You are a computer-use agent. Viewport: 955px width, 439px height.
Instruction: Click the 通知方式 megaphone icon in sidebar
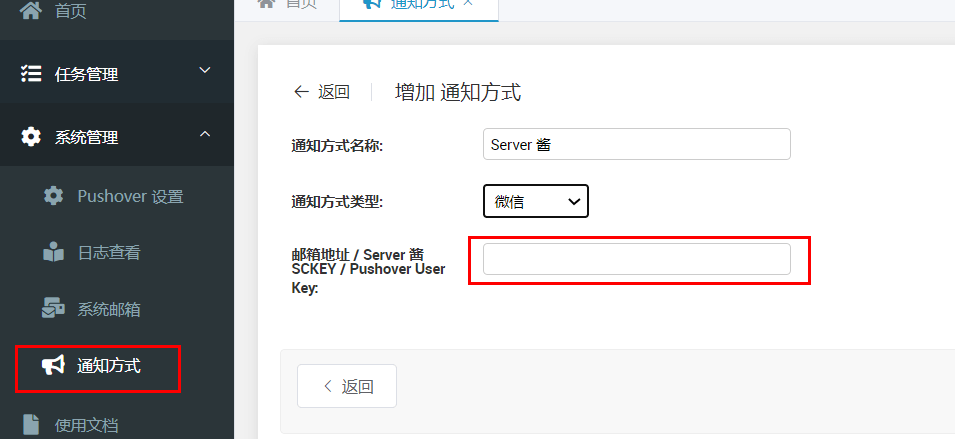[x=53, y=365]
